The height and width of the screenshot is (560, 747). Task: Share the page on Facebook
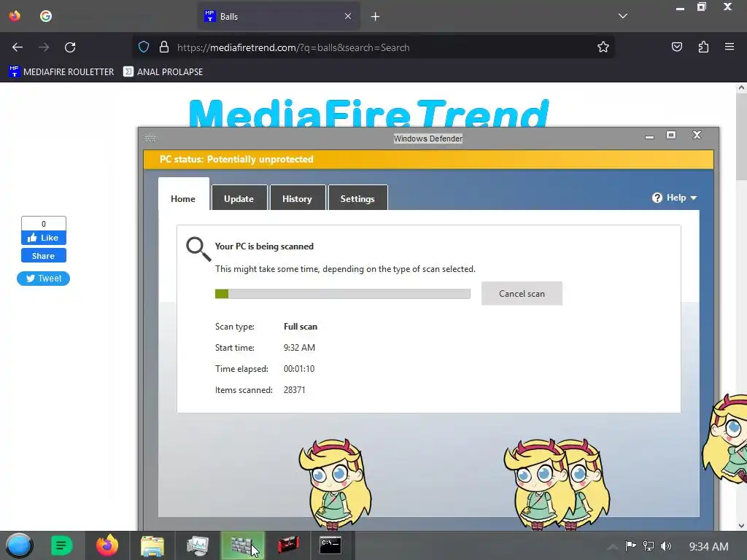(43, 256)
